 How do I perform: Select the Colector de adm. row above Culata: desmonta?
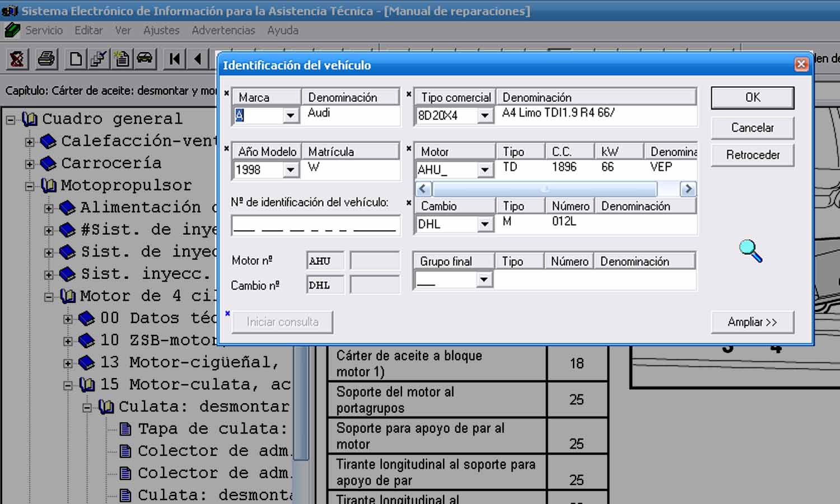pyautogui.click(x=215, y=473)
